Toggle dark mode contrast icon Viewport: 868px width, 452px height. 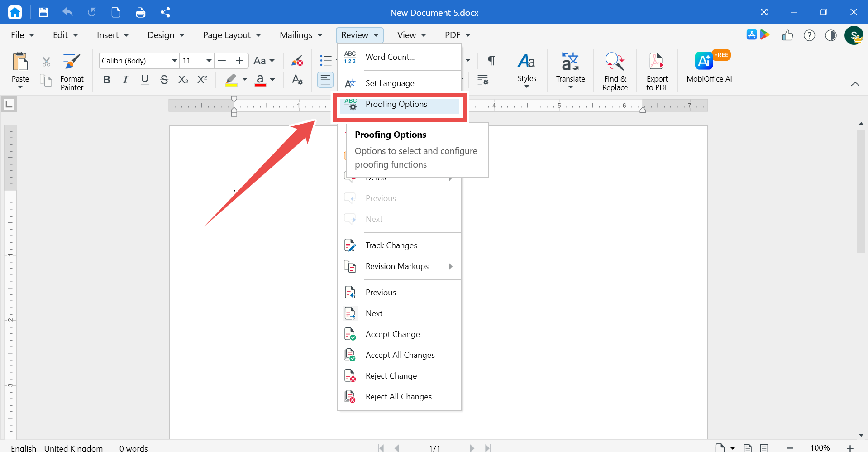pyautogui.click(x=831, y=35)
